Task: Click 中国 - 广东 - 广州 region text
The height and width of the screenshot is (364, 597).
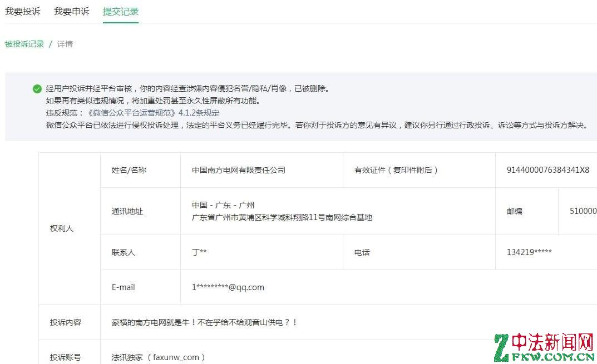Action: tap(223, 205)
